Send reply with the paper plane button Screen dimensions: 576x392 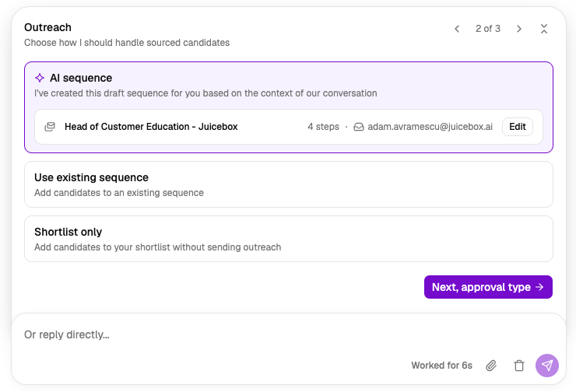pyautogui.click(x=547, y=366)
